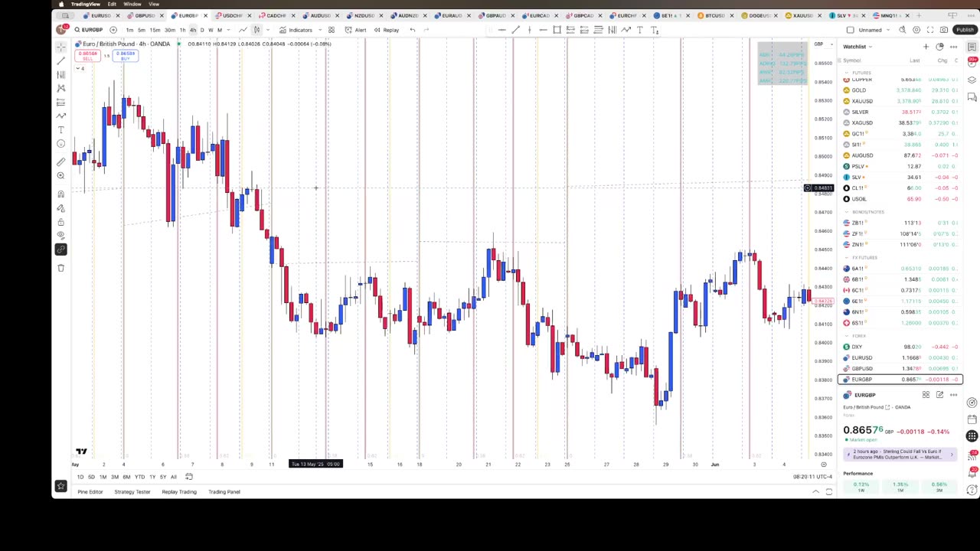Viewport: 980px width, 551px height.
Task: Click the trash remove drawings icon
Action: pyautogui.click(x=61, y=268)
